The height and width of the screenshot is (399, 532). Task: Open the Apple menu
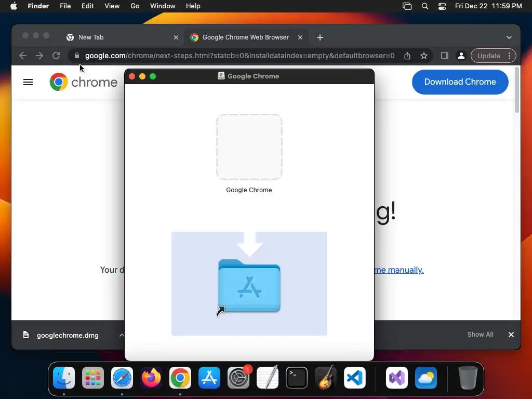click(x=14, y=6)
